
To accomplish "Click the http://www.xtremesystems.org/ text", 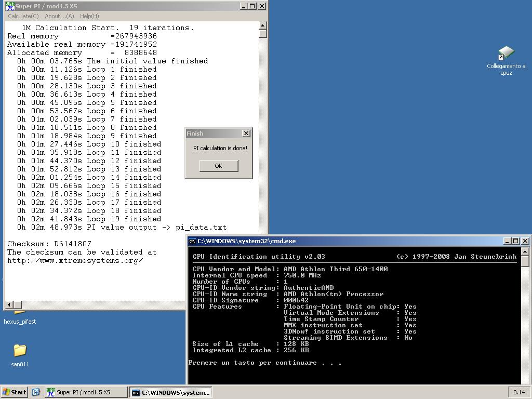I will (75, 261).
